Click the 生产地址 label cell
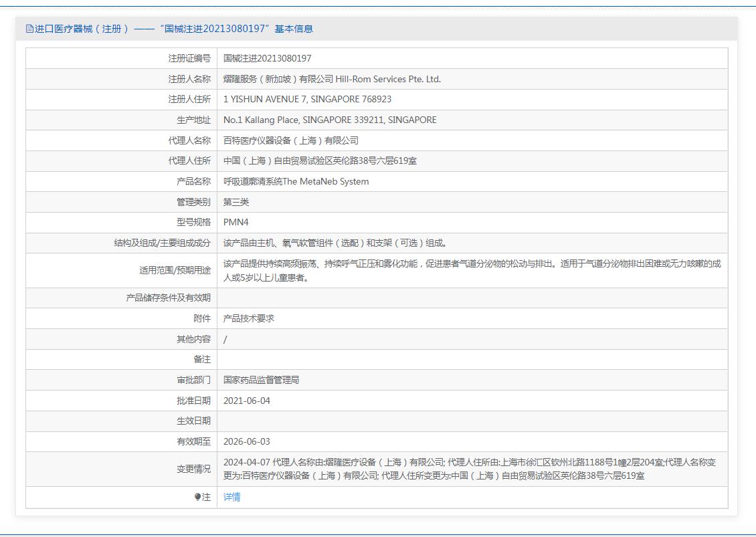Image resolution: width=756 pixels, height=537 pixels. click(x=122, y=120)
